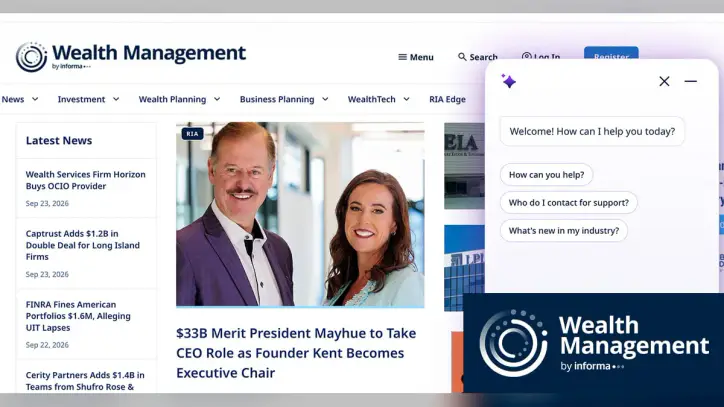This screenshot has width=724, height=407.
Task: Select 'Who do I contact for support?' suggestion
Action: 568,202
